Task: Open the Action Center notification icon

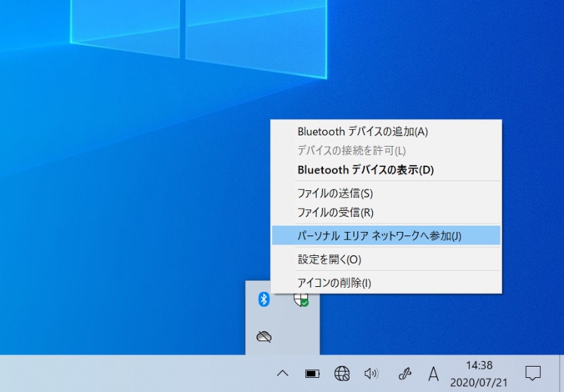Action: pos(534,373)
